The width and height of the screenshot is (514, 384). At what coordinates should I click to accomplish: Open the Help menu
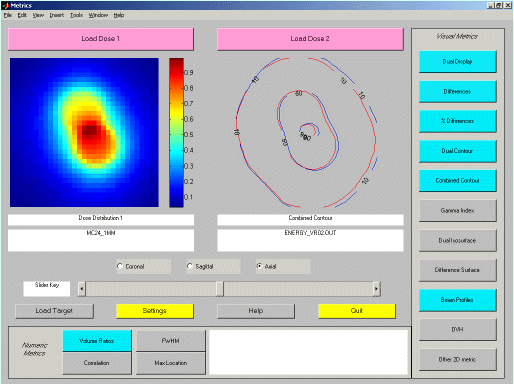pyautogui.click(x=119, y=15)
